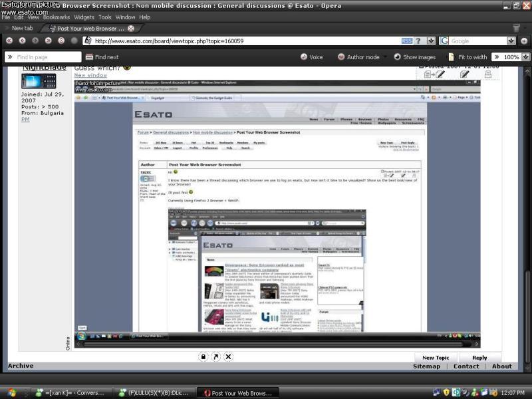Open the Widgets menu

84,17
